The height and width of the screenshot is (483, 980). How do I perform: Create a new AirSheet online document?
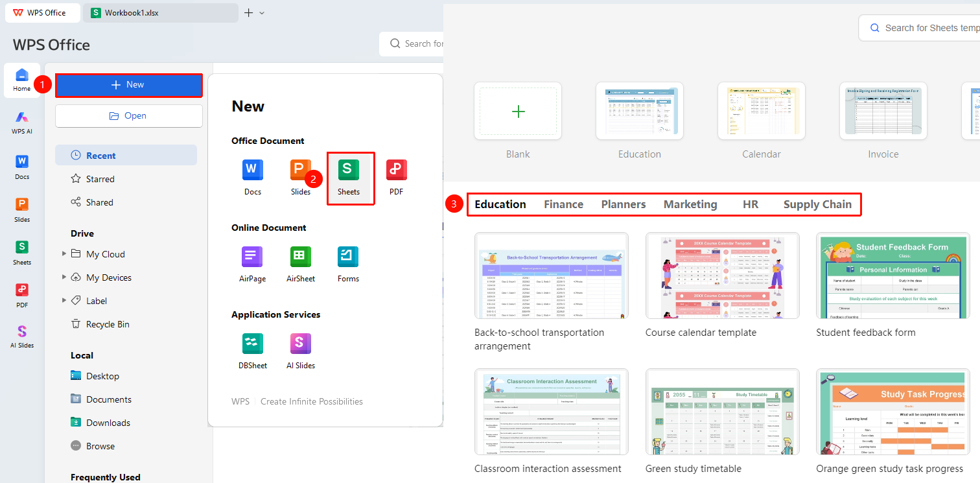pos(301,264)
